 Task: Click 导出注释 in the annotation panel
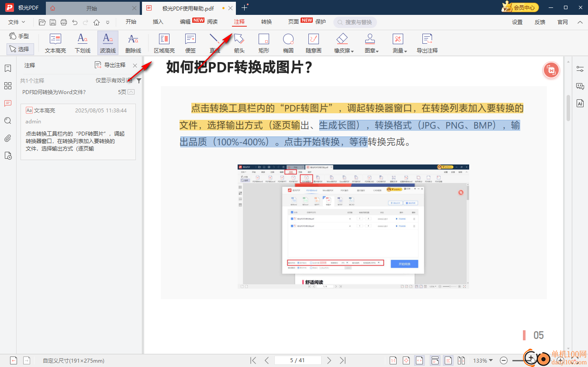110,65
